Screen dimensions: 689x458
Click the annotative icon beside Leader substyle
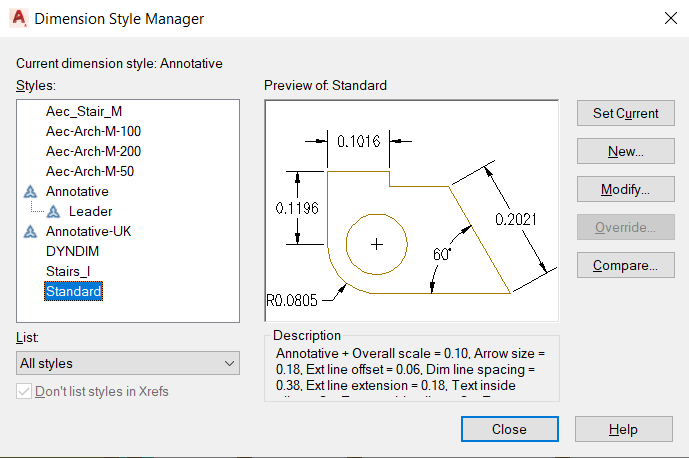(53, 211)
